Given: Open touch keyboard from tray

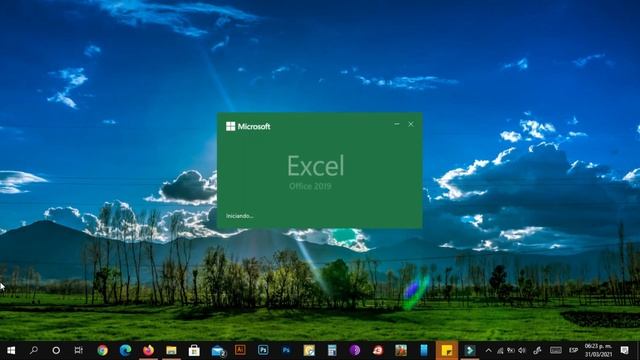Looking at the screenshot, I should (x=556, y=350).
